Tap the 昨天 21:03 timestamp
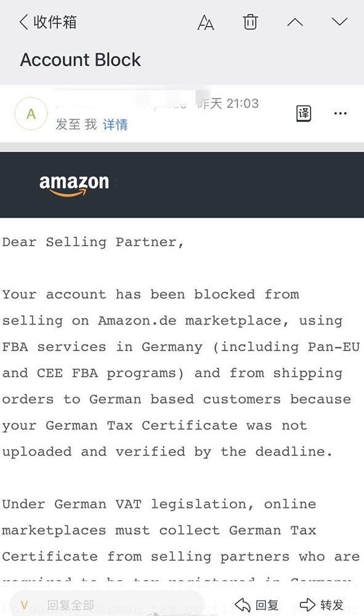Image resolution: width=364 pixels, height=616 pixels. 228,103
